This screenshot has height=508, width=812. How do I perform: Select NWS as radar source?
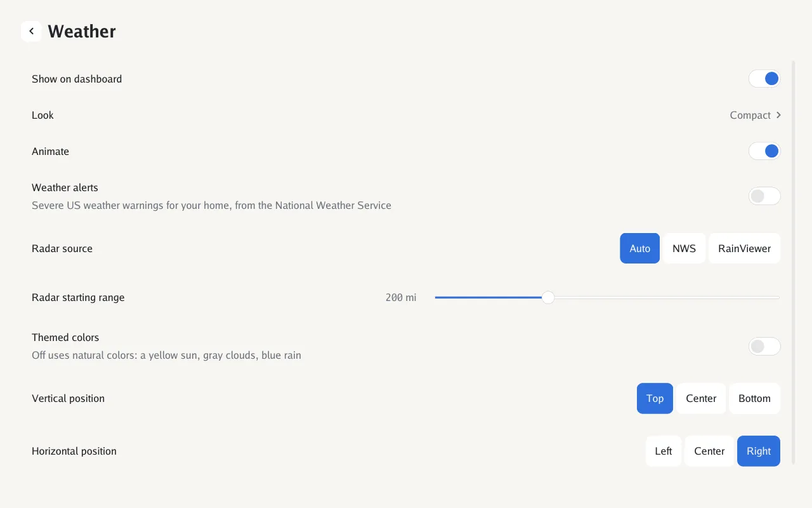684,248
